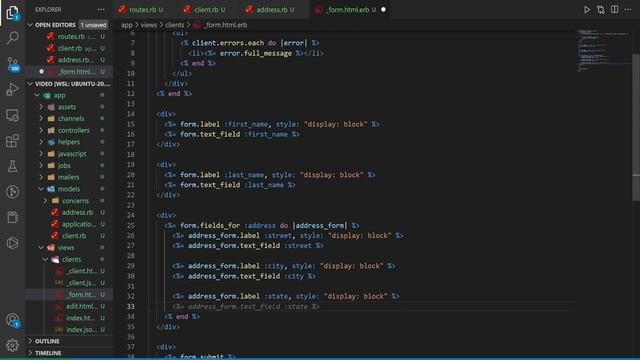
Task: Split the editor to the right
Action: (x=614, y=9)
